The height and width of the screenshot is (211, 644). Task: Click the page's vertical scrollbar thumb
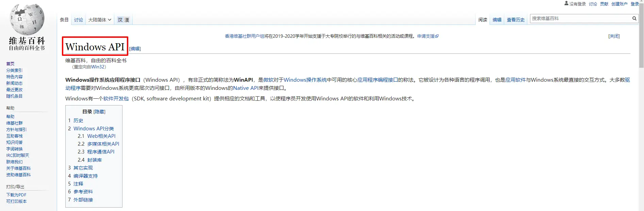pyautogui.click(x=641, y=36)
